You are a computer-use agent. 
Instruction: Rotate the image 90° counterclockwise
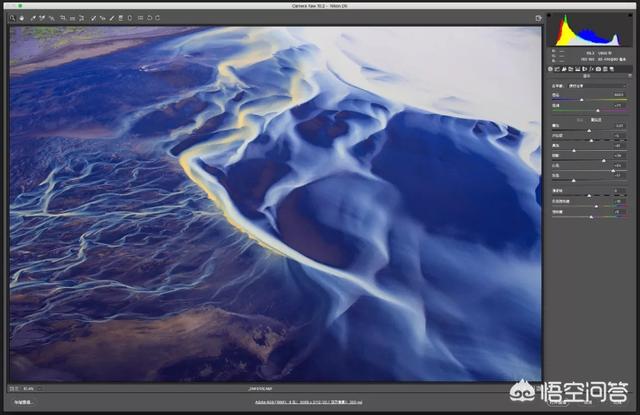coord(150,18)
